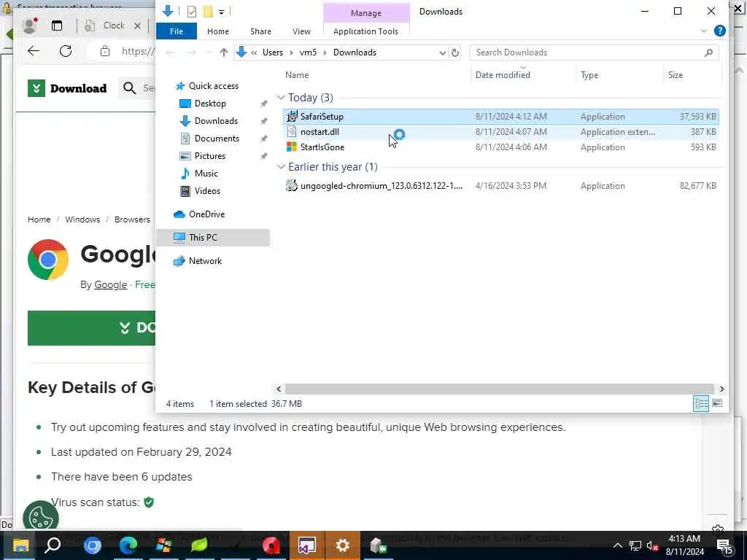
Task: Click the New folder quick access icon
Action: [208, 12]
